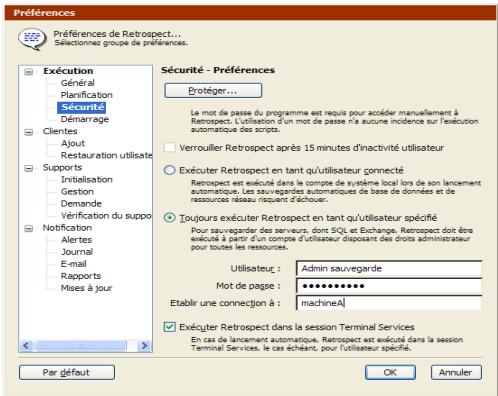
Task: Select the Supports tree heading
Action: (x=62, y=167)
